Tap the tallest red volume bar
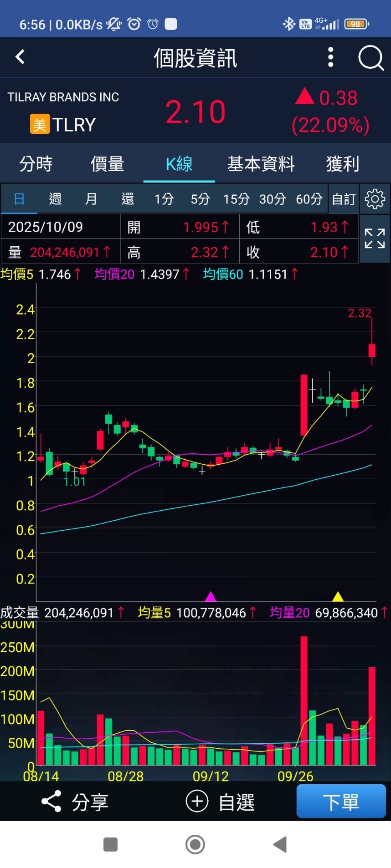Image resolution: width=391 pixels, height=868 pixels. [x=304, y=700]
